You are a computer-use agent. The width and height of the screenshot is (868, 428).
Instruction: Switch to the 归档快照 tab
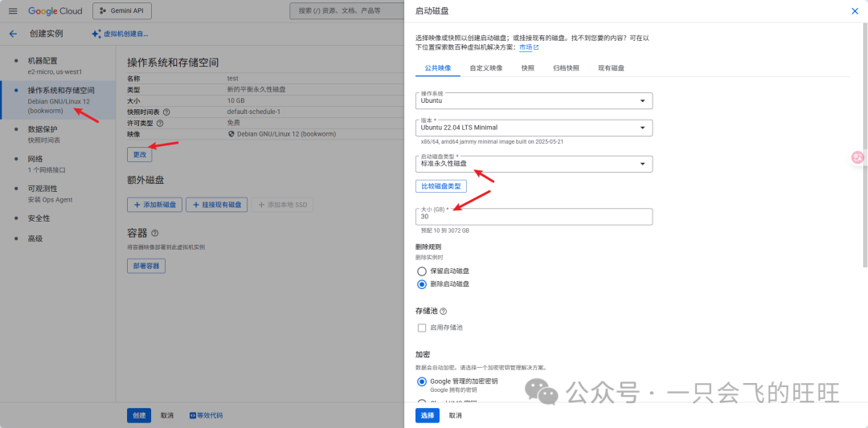click(x=566, y=68)
